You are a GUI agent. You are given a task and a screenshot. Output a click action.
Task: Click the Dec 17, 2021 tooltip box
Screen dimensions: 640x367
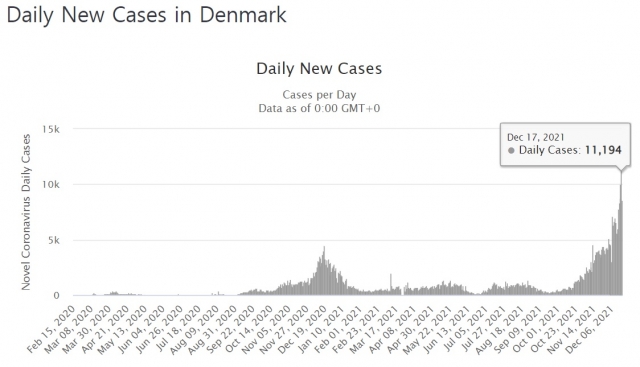tap(565, 145)
